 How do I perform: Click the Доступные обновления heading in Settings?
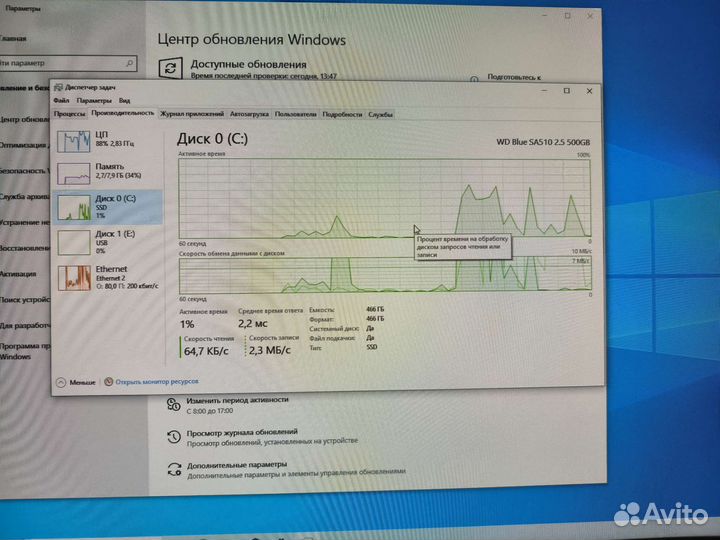coord(248,64)
